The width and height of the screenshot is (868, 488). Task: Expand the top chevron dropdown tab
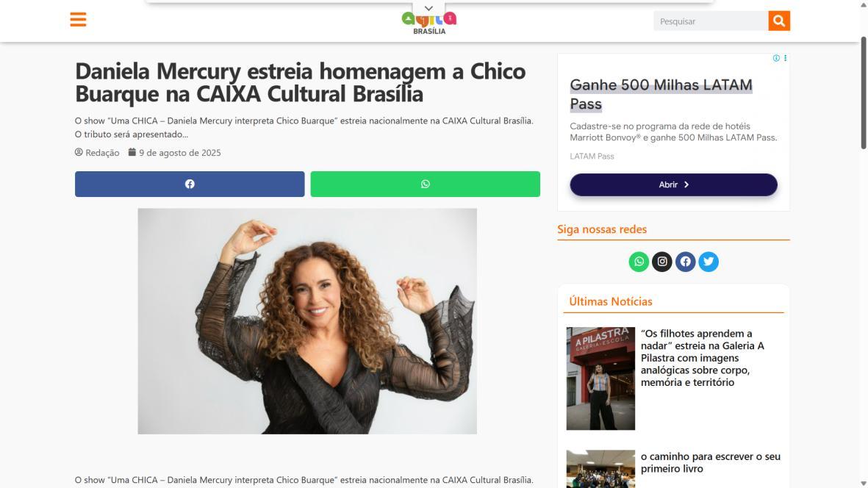(x=428, y=8)
